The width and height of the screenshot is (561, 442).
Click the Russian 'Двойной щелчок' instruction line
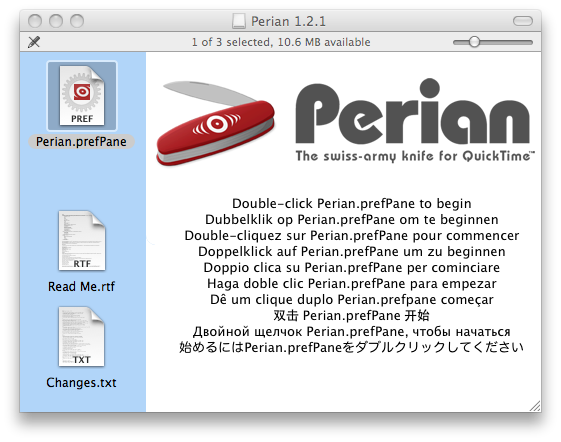pos(352,331)
